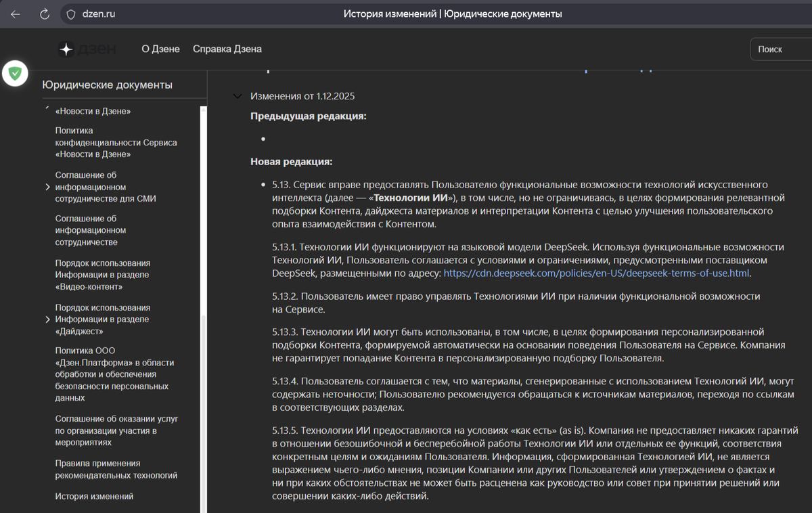Open site security shield in address bar
This screenshot has height=513, width=812.
[x=70, y=14]
